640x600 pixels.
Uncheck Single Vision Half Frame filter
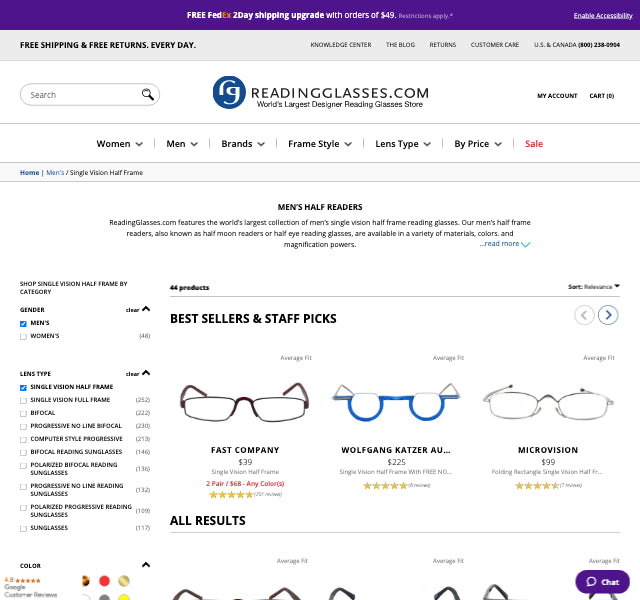(x=23, y=388)
